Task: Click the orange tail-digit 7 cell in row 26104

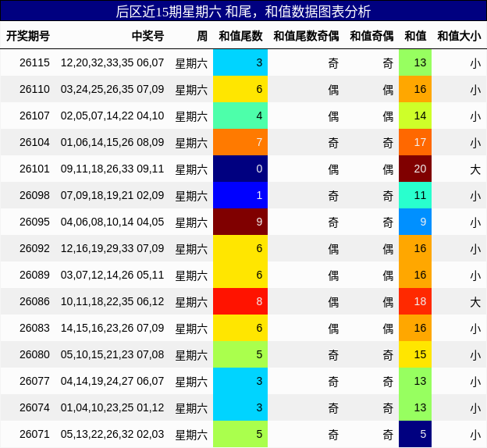Action: [240, 142]
